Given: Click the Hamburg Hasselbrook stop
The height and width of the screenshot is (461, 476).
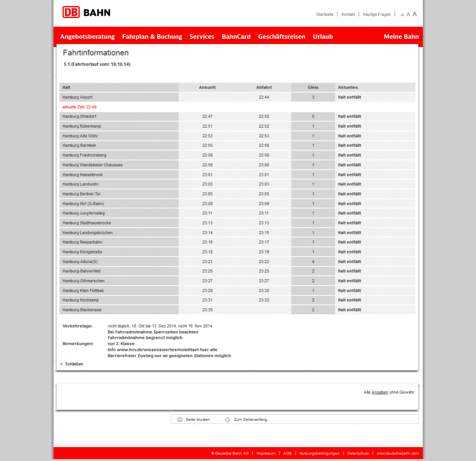Looking at the screenshot, I should [x=83, y=175].
